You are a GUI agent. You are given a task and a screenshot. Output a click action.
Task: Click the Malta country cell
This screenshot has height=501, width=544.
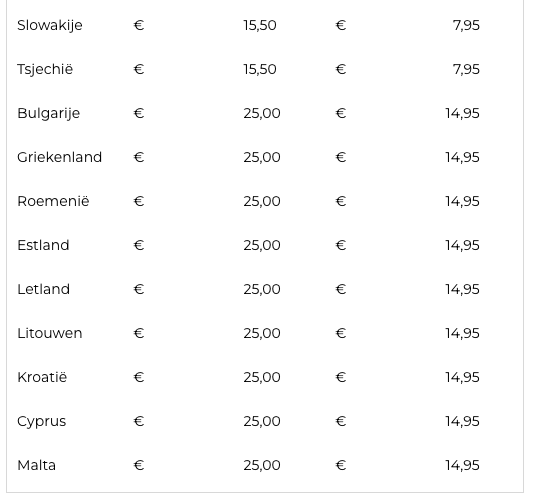36,465
